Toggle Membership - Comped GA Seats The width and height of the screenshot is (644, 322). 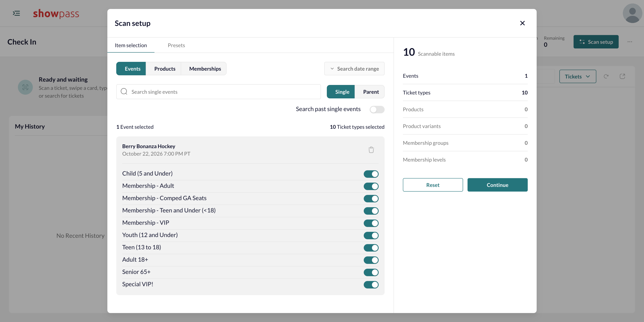[x=371, y=199]
